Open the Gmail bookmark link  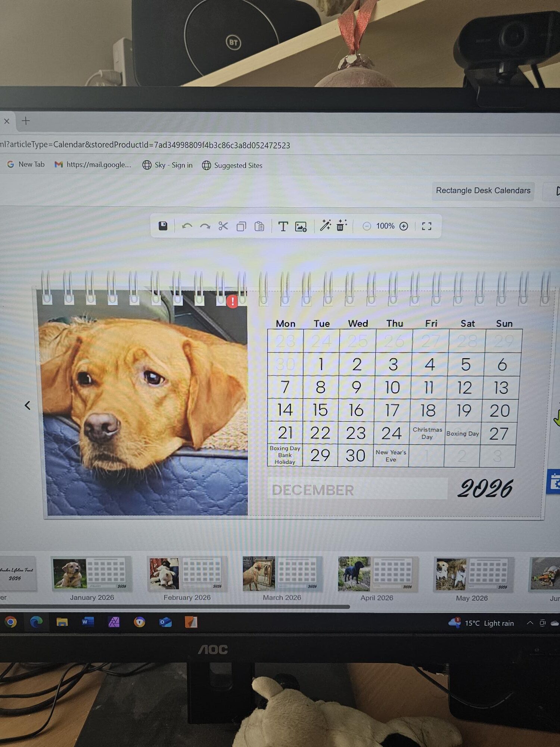point(93,164)
